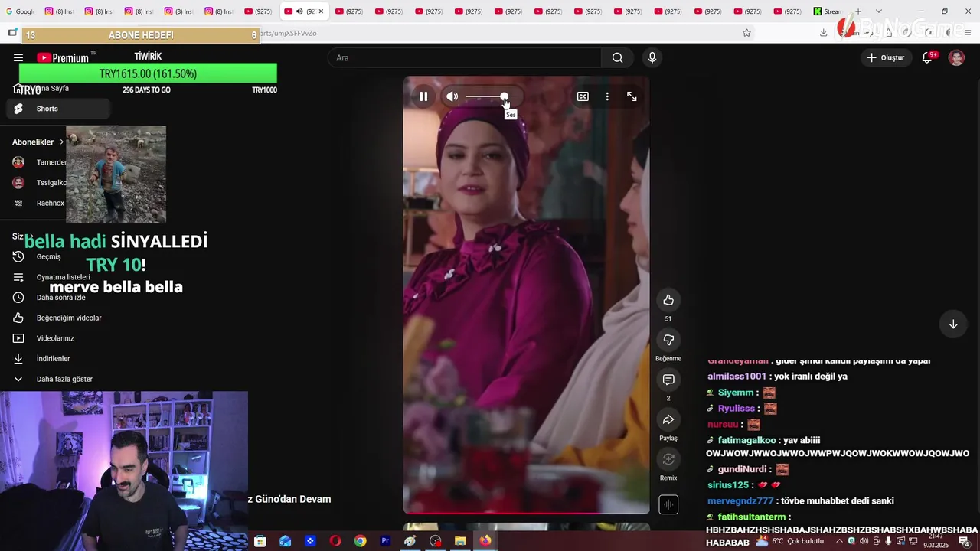Click the search magnifier button
The image size is (980, 551).
(x=617, y=57)
